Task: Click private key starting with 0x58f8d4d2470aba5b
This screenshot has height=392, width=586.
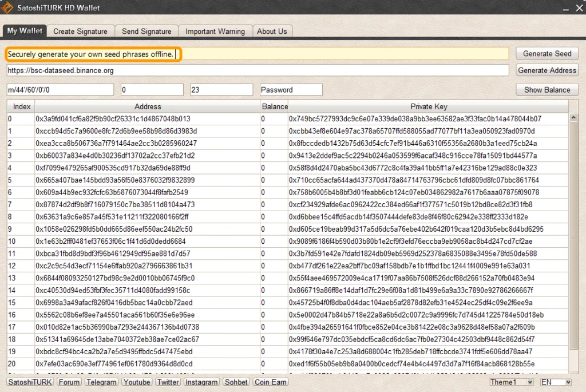Action: point(413,168)
